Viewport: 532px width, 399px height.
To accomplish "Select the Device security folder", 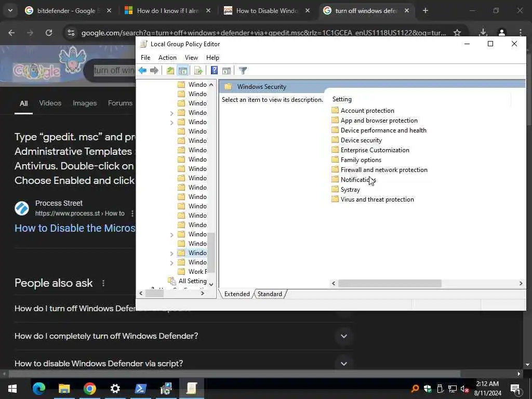I will point(356,140).
